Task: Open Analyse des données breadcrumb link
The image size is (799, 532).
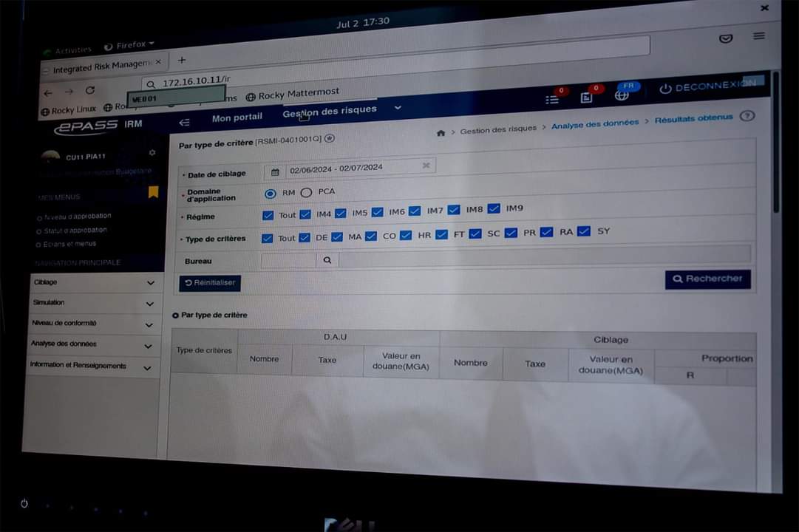Action: click(595, 124)
